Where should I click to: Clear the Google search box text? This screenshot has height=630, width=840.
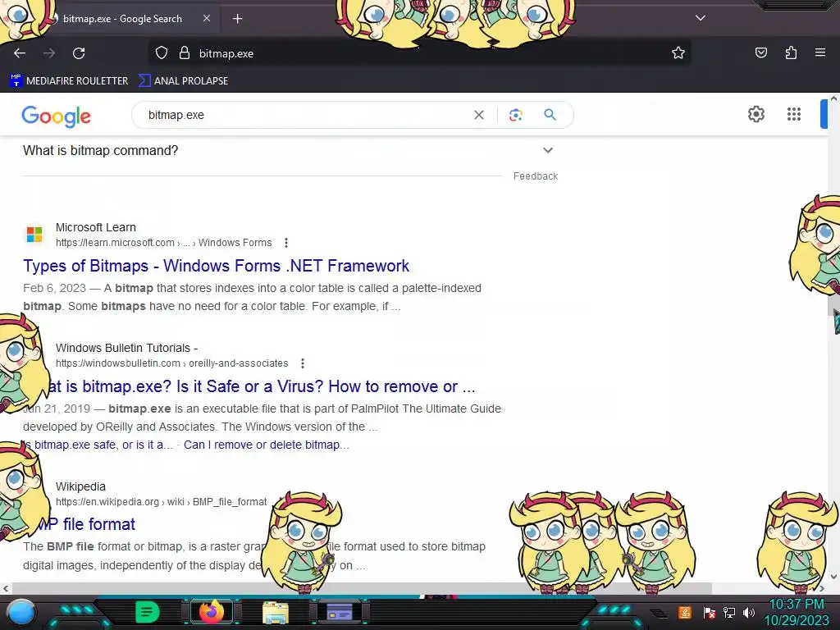pyautogui.click(x=479, y=115)
